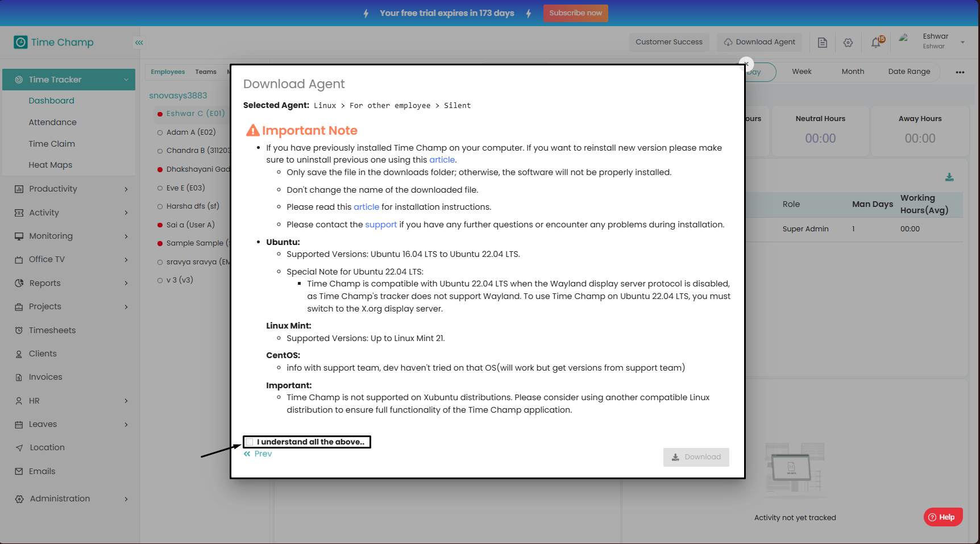Check the 'I understand all the above' checkbox
Viewport: 980px width, 544px height.
[x=250, y=442]
